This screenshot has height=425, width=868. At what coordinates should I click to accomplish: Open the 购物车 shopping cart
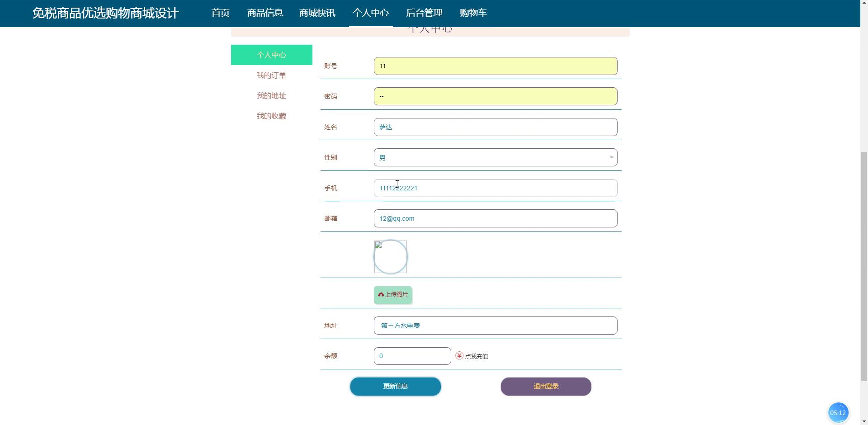tap(473, 13)
